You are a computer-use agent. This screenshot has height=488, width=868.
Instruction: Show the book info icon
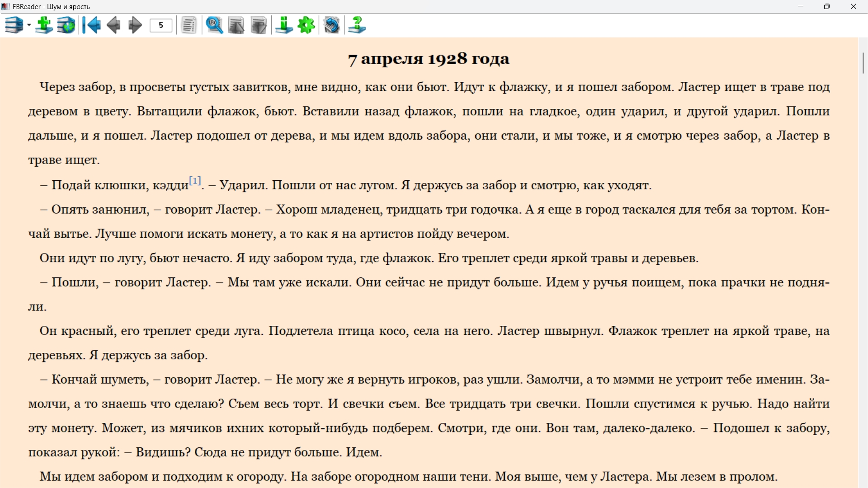[284, 25]
